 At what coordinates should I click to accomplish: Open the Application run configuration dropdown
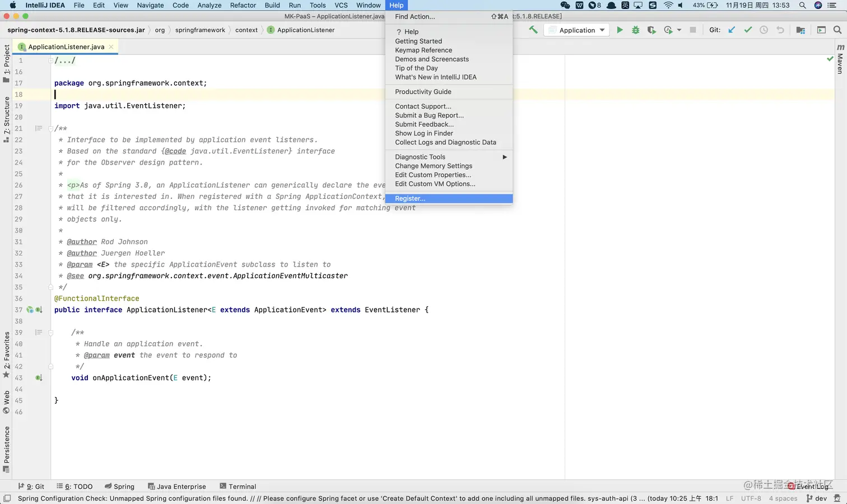(x=577, y=30)
